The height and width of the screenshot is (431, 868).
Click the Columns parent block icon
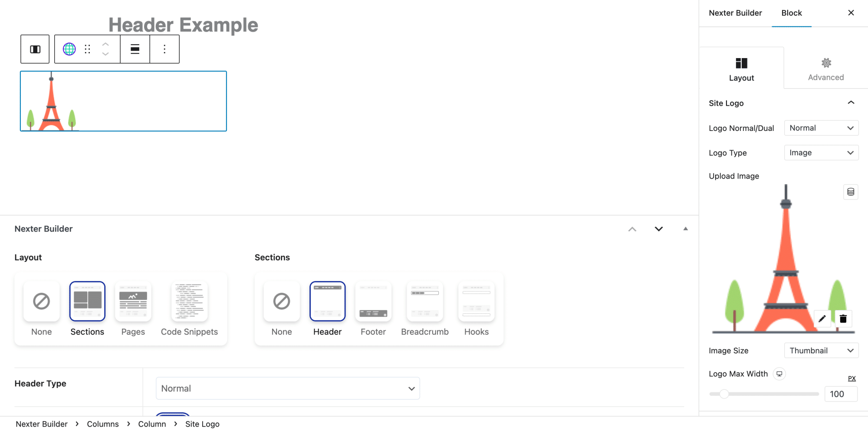[x=35, y=49]
